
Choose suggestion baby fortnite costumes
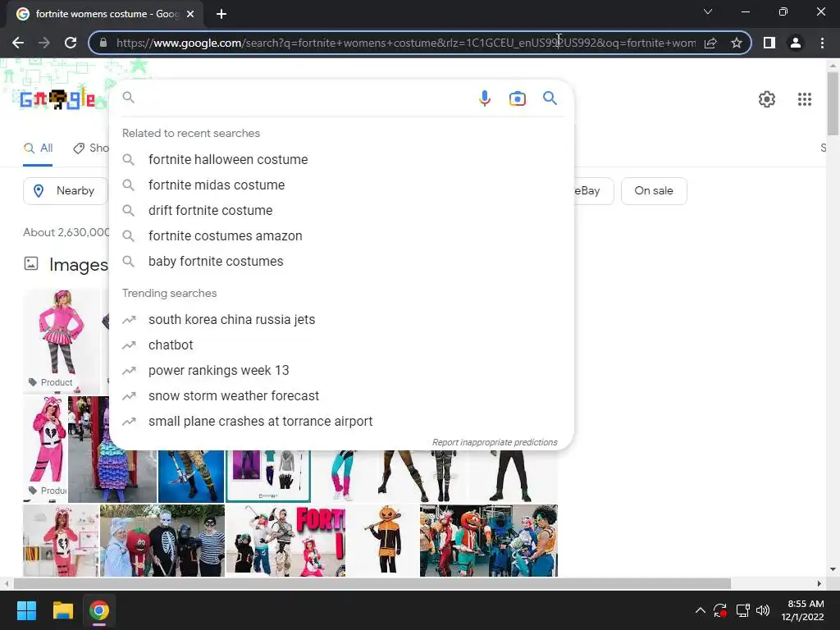pos(341,262)
